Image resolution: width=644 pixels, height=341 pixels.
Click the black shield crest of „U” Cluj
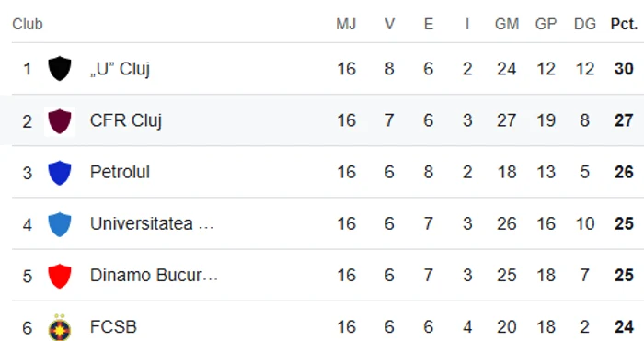click(60, 69)
